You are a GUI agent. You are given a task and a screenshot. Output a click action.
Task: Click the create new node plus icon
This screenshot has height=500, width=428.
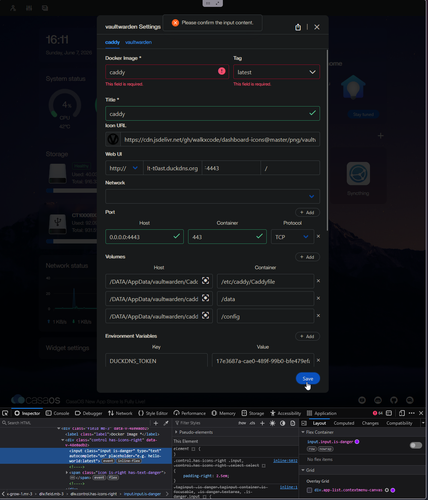(156, 423)
